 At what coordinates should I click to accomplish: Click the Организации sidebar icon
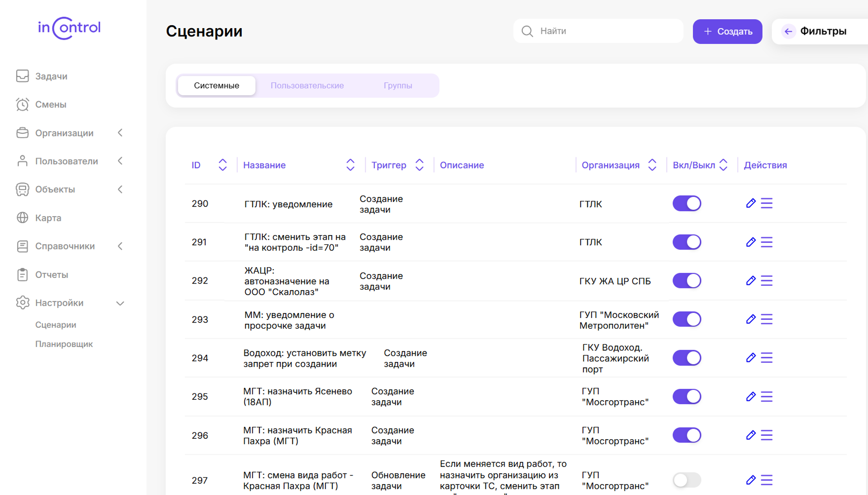[x=22, y=133]
